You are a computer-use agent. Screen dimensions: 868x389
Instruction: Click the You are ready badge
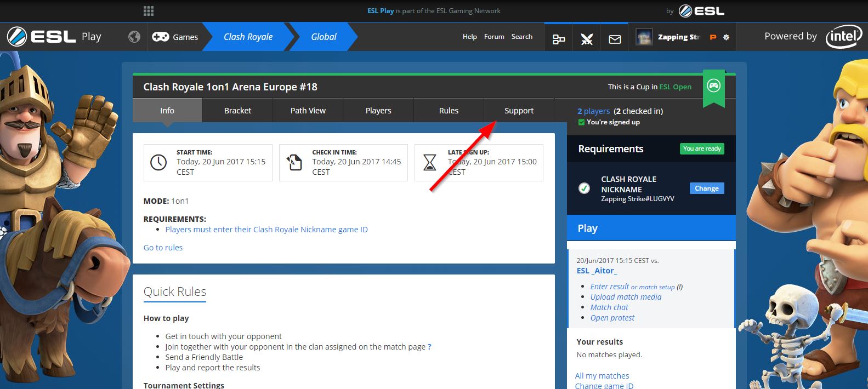point(702,148)
